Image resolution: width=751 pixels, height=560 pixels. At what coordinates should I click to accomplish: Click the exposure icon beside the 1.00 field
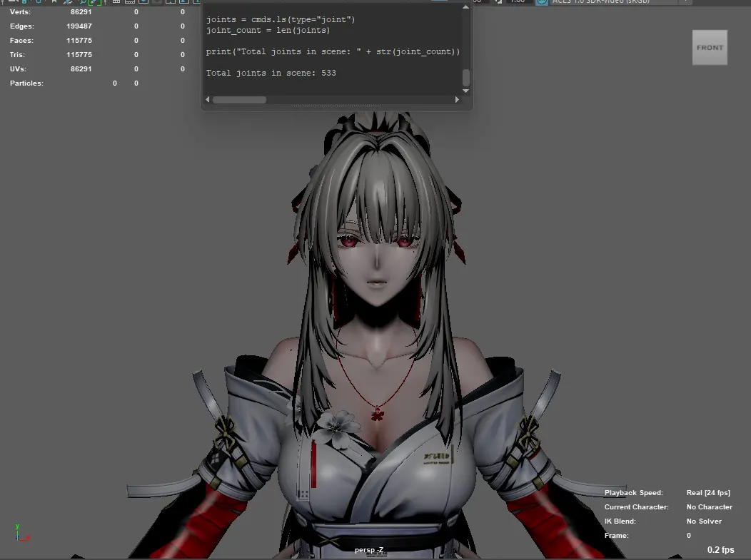tap(498, 1)
